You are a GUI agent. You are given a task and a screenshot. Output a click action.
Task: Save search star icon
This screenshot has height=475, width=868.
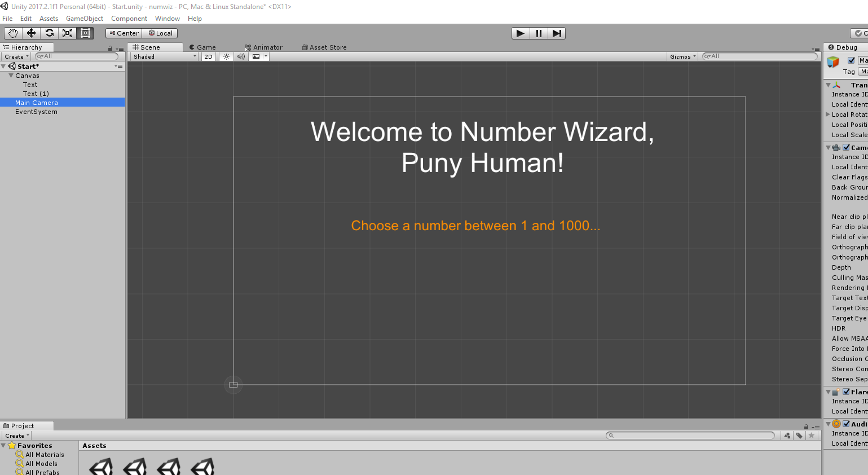812,436
